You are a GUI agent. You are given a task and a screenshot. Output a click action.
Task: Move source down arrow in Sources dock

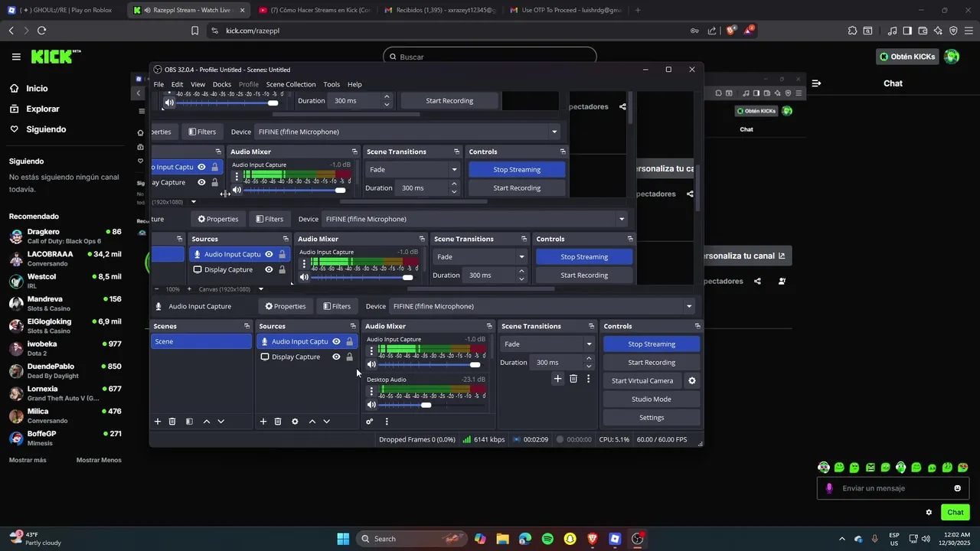(x=327, y=422)
